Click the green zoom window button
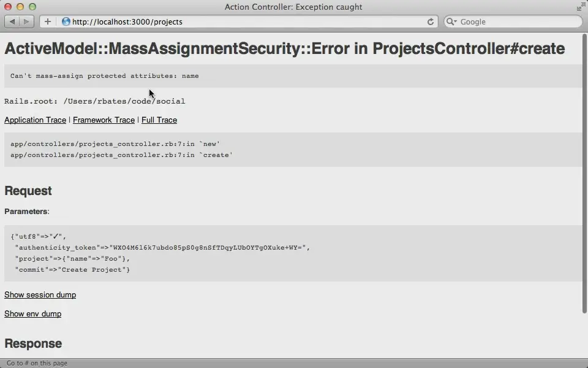The image size is (588, 368). click(x=32, y=7)
